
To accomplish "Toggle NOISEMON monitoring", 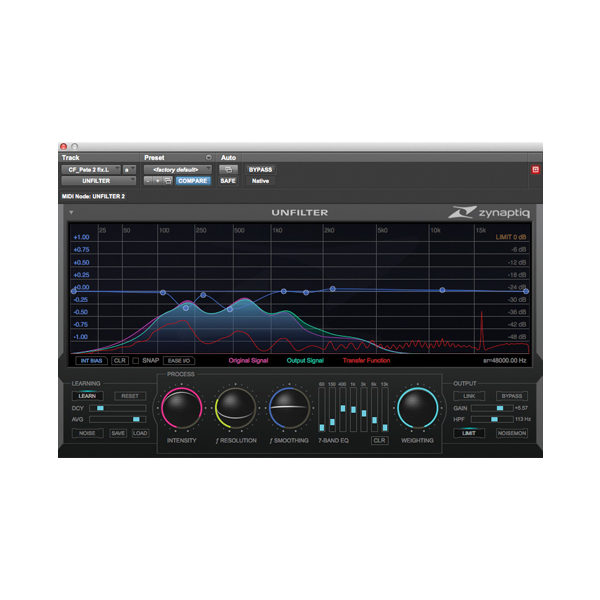I will coord(512,433).
